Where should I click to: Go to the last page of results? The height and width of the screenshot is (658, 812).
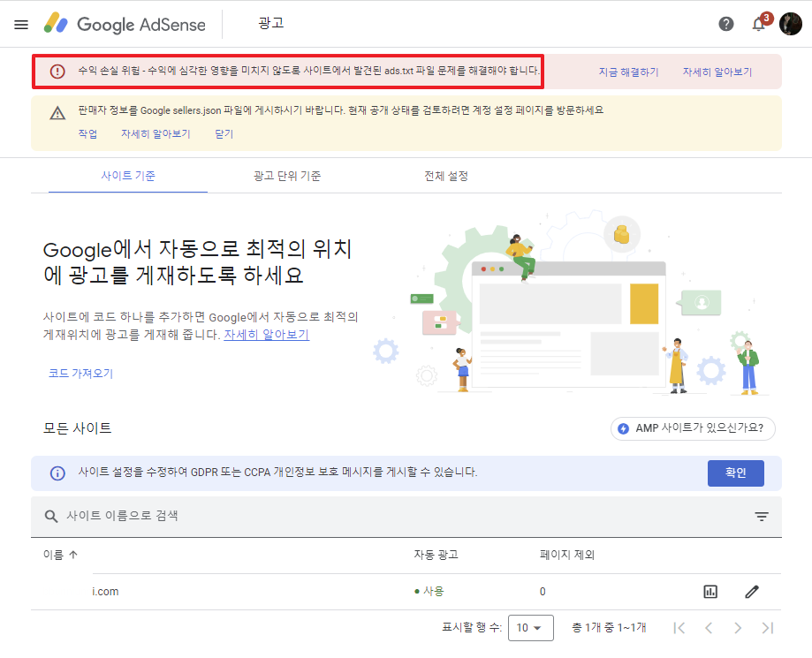[x=768, y=628]
